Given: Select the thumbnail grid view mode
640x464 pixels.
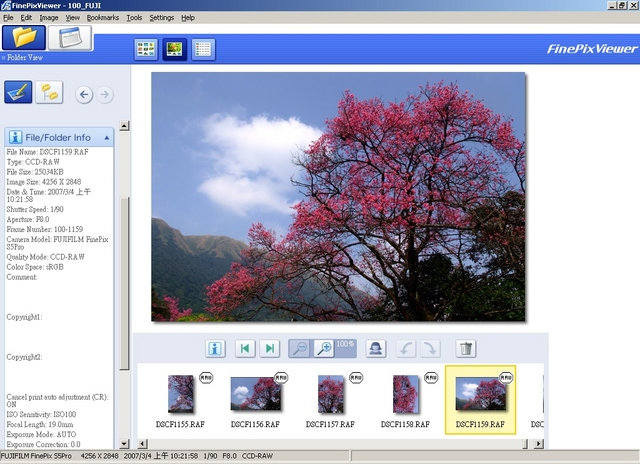Looking at the screenshot, I should (x=146, y=49).
